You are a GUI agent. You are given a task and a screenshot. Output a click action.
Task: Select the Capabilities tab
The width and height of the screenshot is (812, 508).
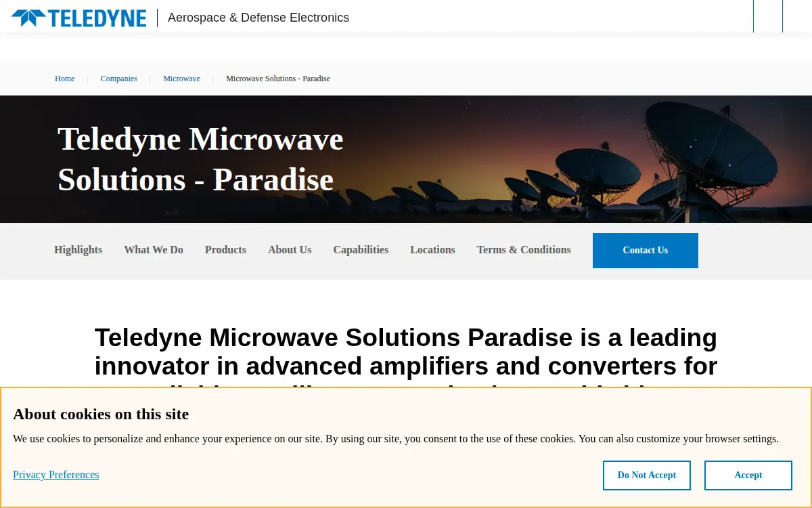pyautogui.click(x=361, y=250)
